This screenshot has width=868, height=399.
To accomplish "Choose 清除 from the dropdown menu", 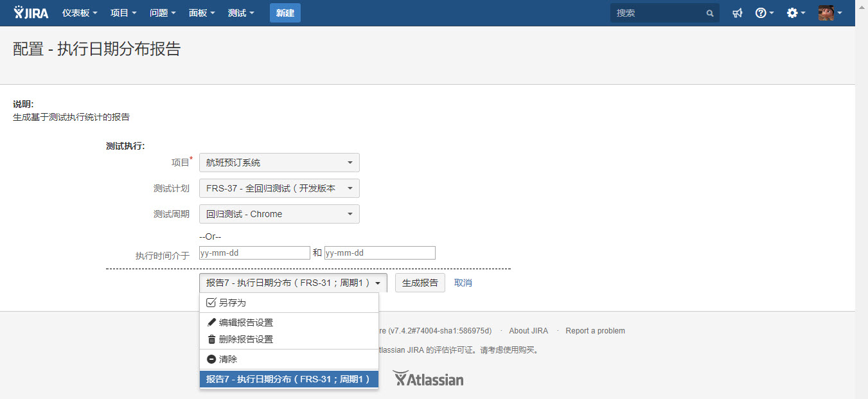I will click(x=289, y=359).
